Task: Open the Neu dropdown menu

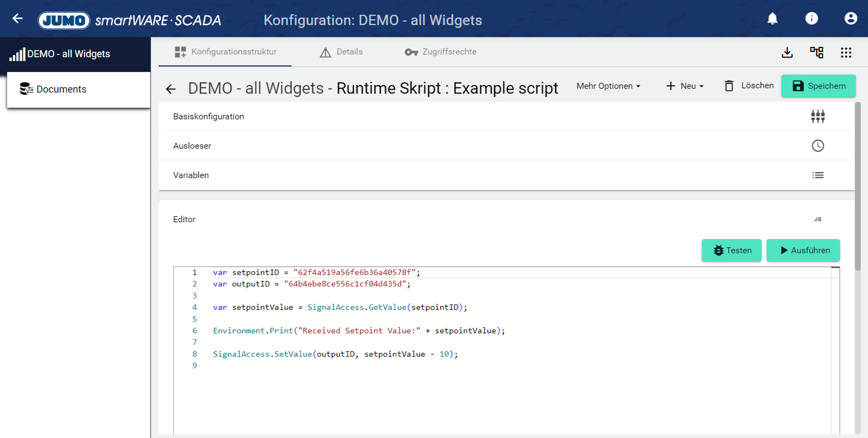Action: 685,86
